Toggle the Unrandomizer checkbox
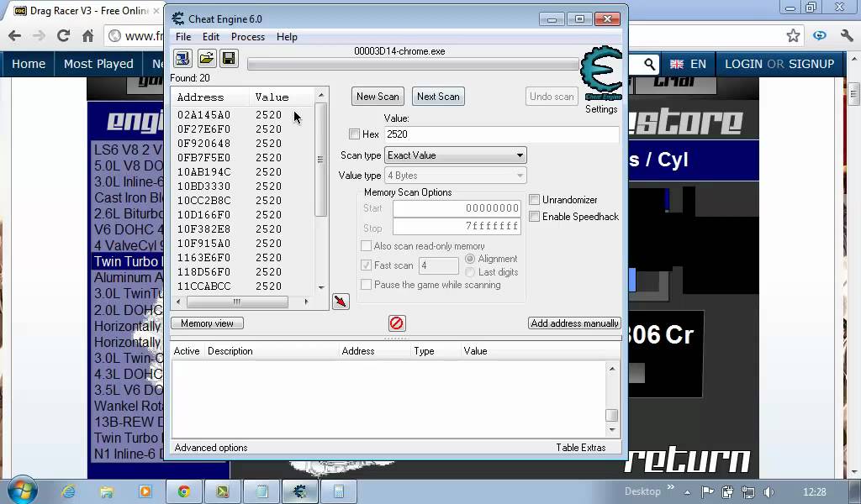Viewport: 861px width, 504px height. pyautogui.click(x=534, y=200)
